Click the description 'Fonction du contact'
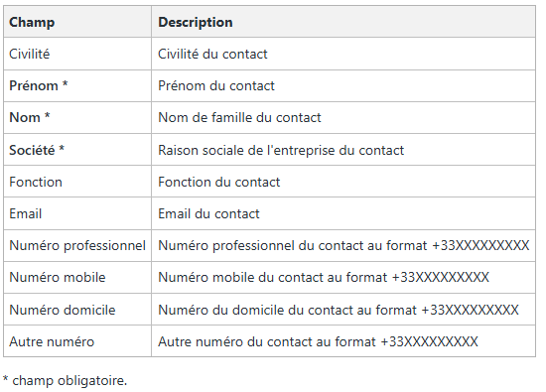Screen dimensions: 546x392 (219, 182)
